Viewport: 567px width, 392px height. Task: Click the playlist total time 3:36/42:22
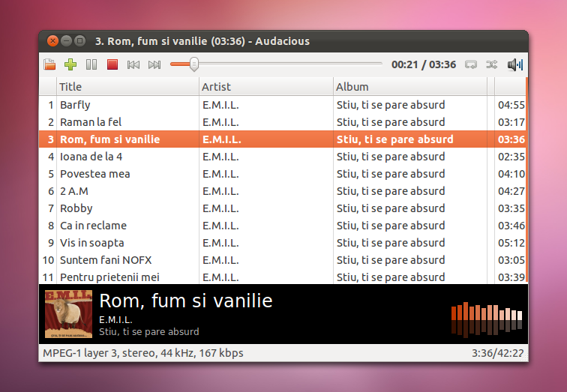[497, 353]
